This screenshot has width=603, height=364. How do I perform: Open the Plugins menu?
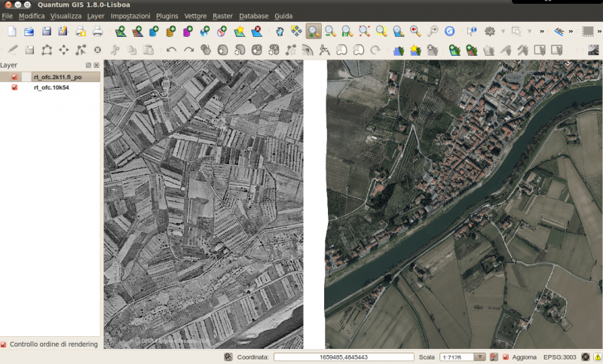coord(167,16)
